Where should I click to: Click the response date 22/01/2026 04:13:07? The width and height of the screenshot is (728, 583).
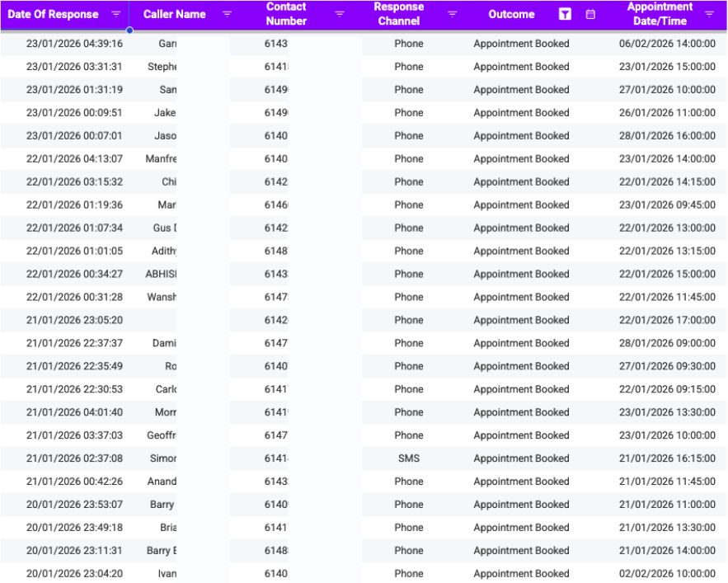pos(74,159)
